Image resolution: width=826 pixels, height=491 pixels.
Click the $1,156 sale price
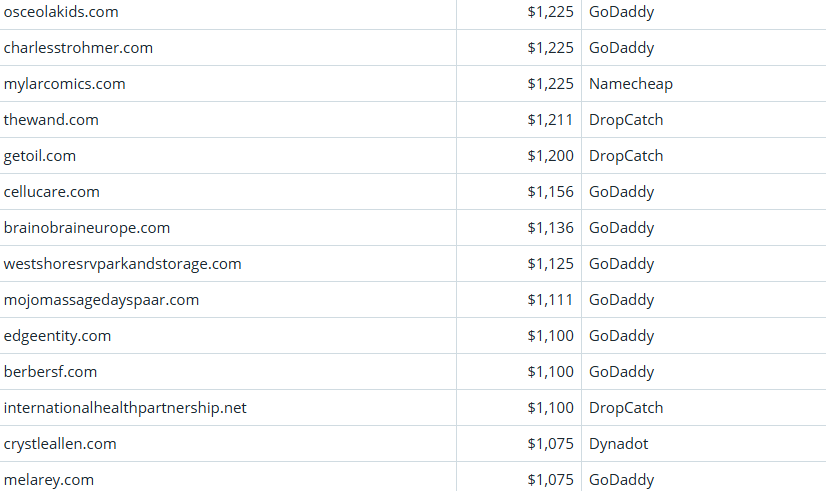(x=550, y=192)
